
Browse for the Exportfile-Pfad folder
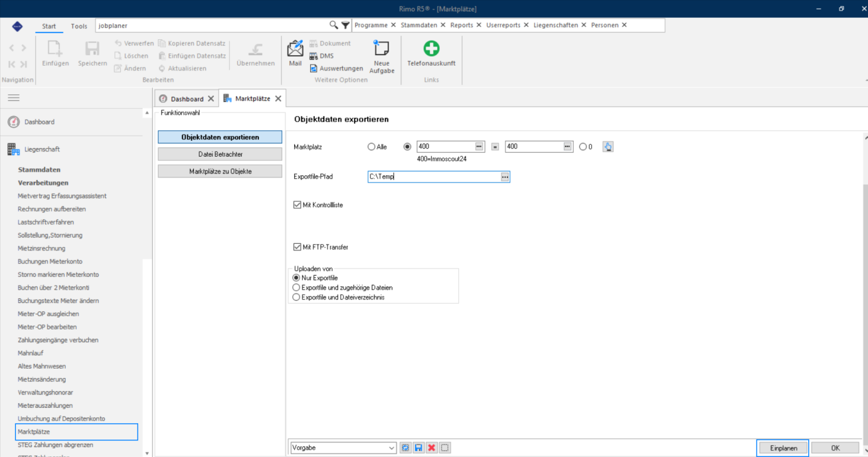505,177
